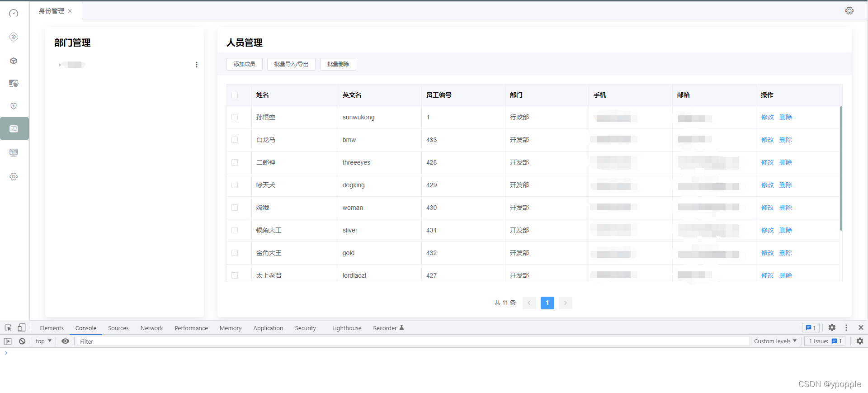Click the DevTools messages badge icon
Screen dimensions: 868x393
[x=811, y=328]
